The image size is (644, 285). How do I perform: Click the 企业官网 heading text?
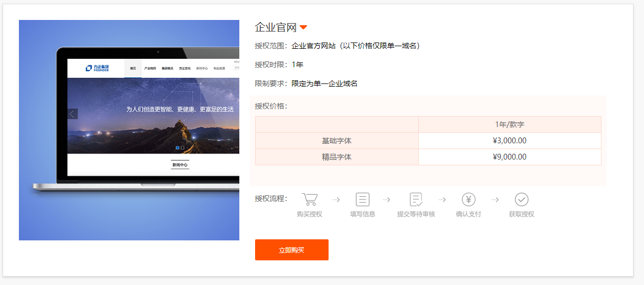[276, 28]
